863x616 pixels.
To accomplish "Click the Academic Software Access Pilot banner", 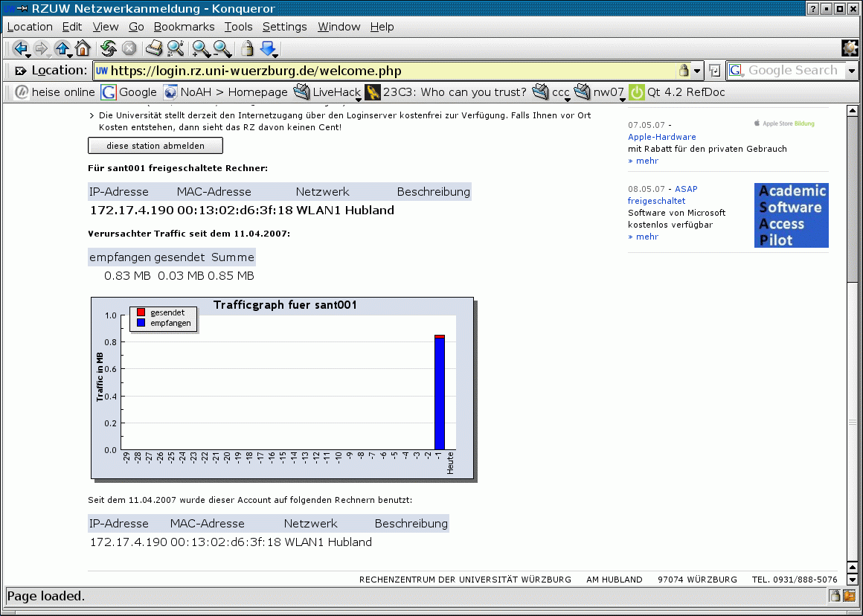I will (791, 215).
